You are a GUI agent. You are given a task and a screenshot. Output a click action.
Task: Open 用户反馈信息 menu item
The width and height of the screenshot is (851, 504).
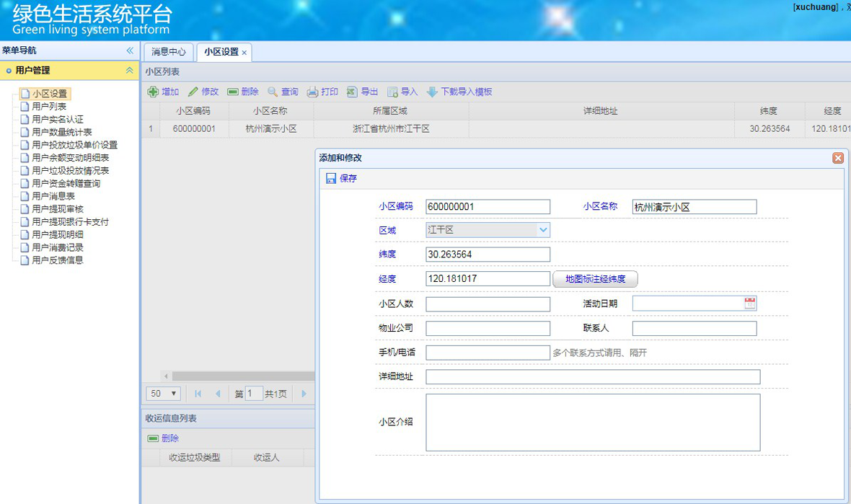pos(58,260)
